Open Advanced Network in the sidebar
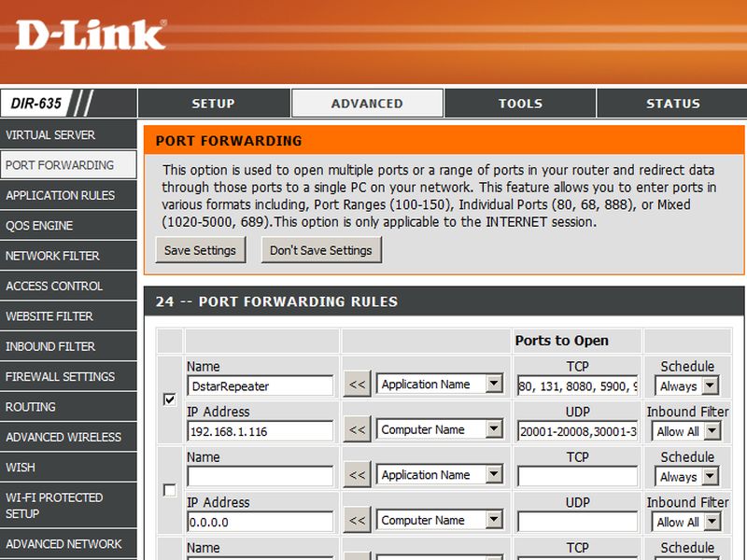 [68, 543]
